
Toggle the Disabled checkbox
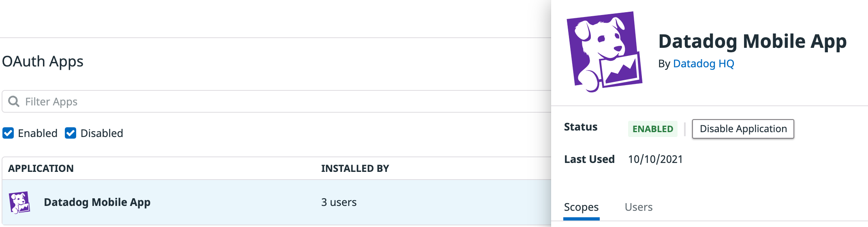tap(71, 133)
